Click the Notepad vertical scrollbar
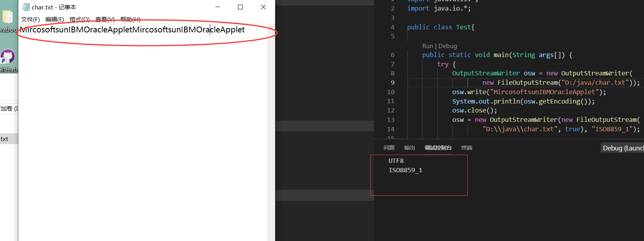Image resolution: width=644 pixels, height=241 pixels. 271,133
